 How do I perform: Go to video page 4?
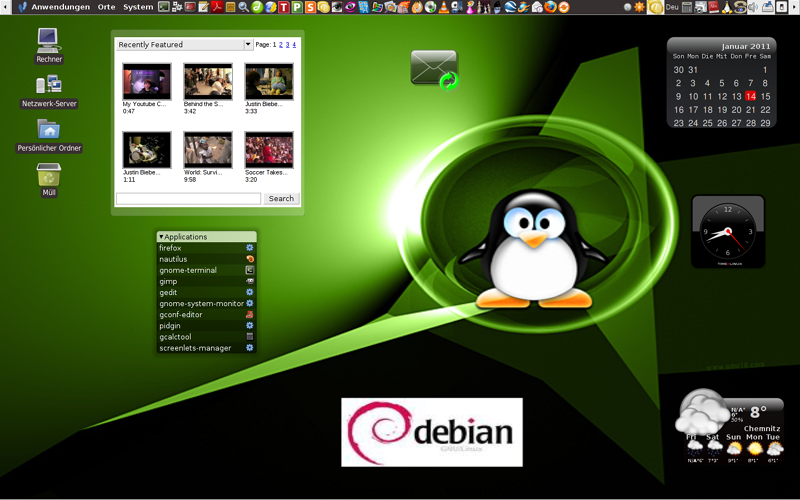click(x=294, y=45)
